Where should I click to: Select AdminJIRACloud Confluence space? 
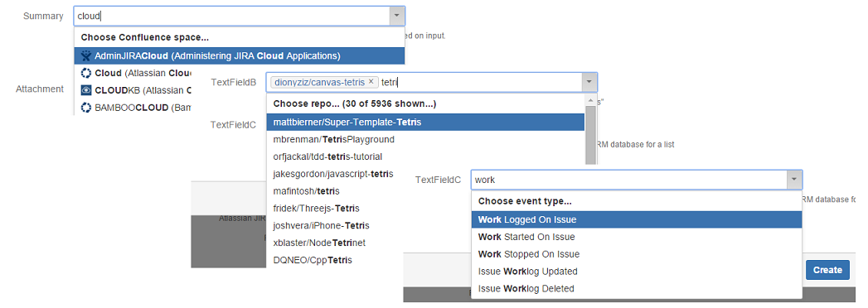[x=239, y=55]
